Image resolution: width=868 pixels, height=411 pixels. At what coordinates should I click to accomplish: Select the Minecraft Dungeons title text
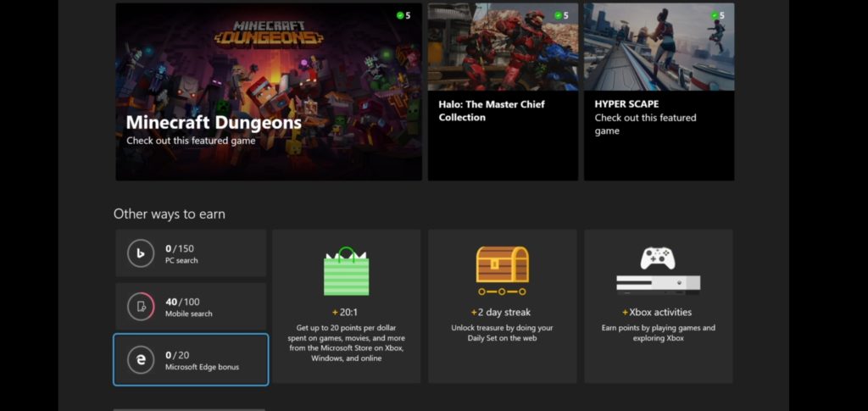coord(214,123)
